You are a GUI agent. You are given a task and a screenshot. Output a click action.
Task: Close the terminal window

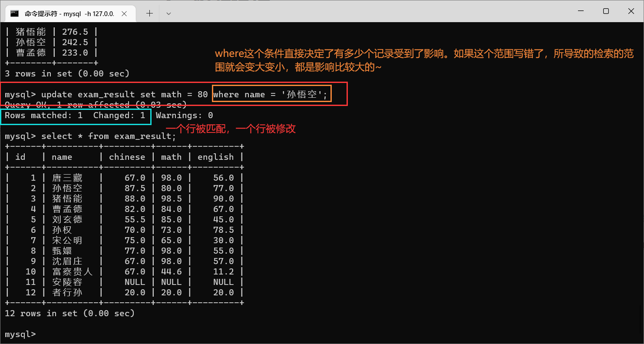coord(631,11)
